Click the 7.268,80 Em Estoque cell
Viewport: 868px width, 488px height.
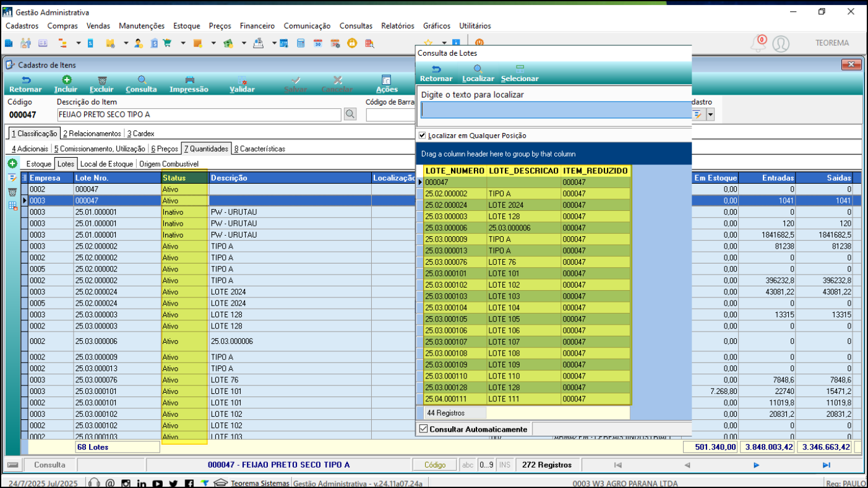tap(716, 391)
